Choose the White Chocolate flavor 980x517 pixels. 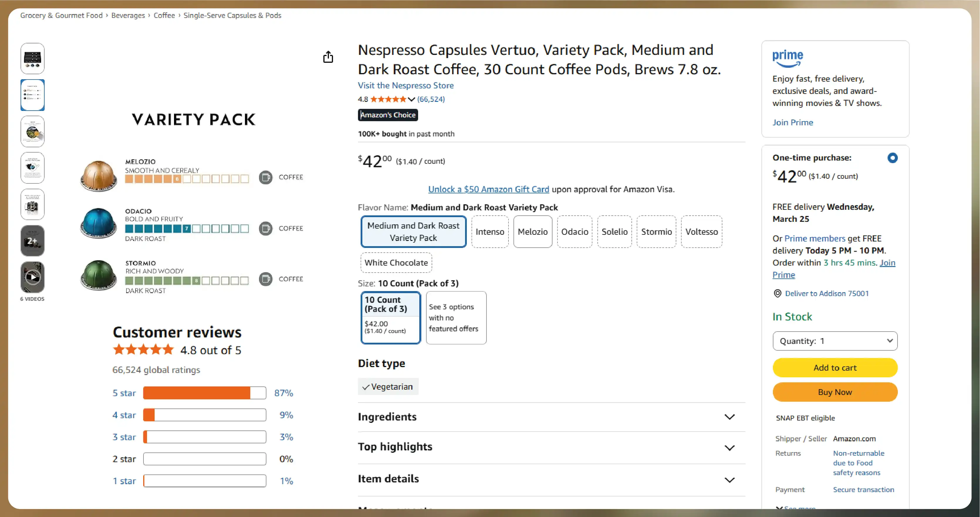point(396,263)
